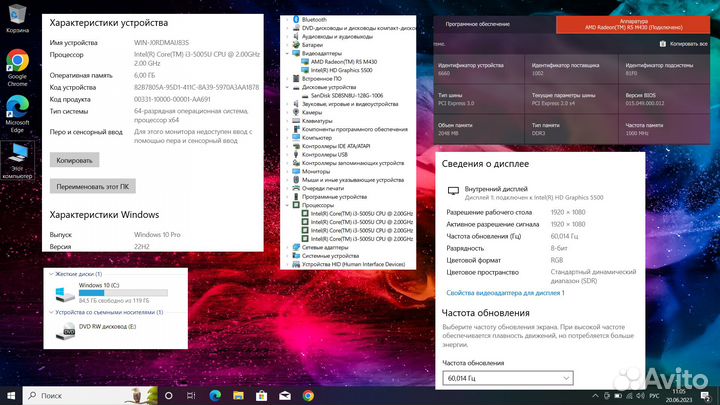Click the Копировать button under device specs
The image size is (720, 405).
74,160
